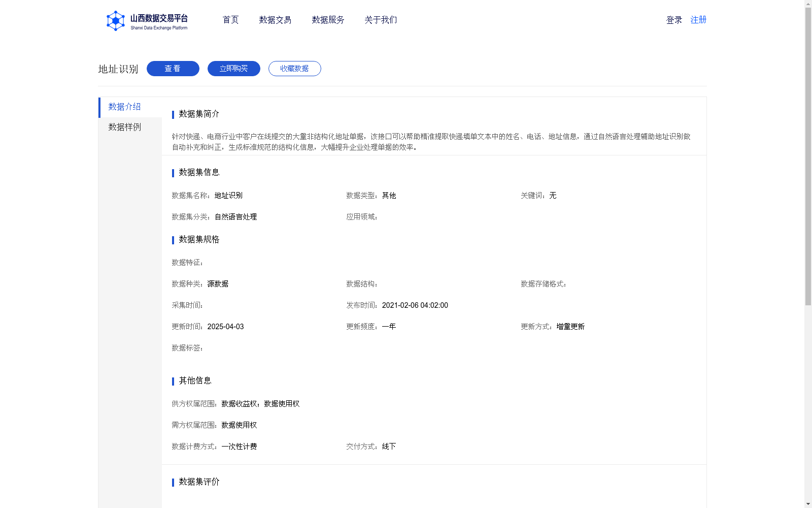Screen dimensions: 812x508
Task: Click the 收藏数据 button
Action: click(x=295, y=69)
